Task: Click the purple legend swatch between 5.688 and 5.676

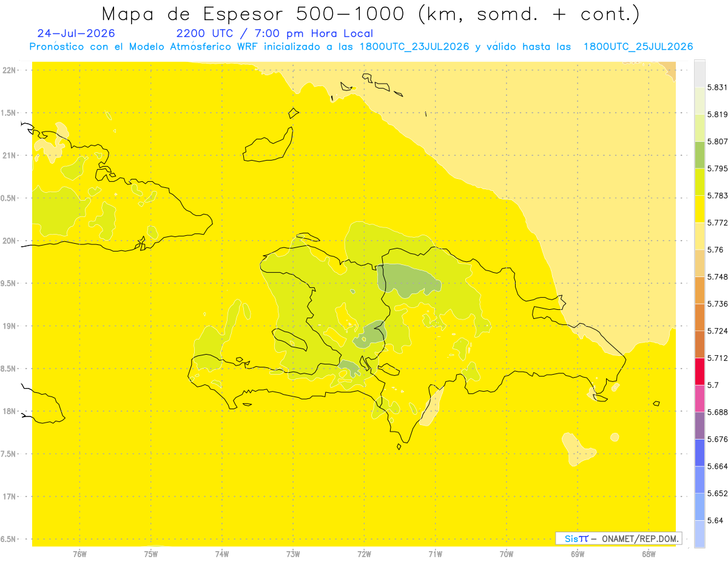Action: [699, 426]
